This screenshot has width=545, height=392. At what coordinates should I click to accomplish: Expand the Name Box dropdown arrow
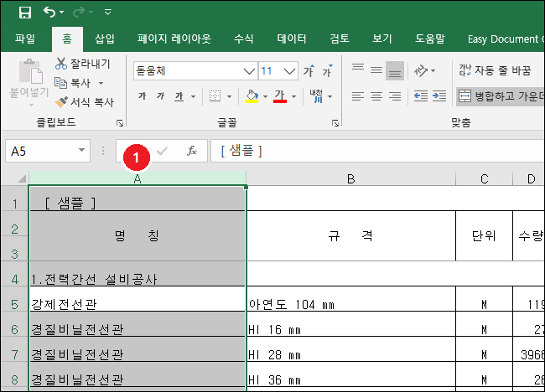pyautogui.click(x=81, y=151)
